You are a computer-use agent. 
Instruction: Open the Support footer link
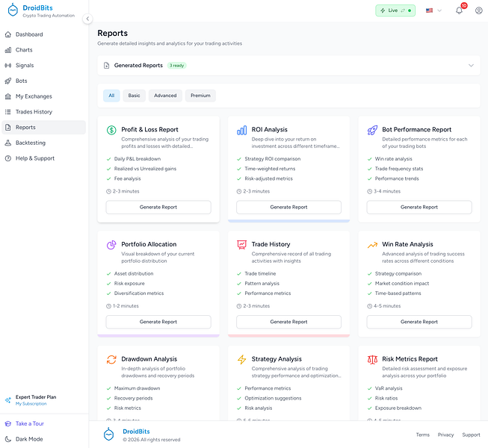(x=471, y=435)
